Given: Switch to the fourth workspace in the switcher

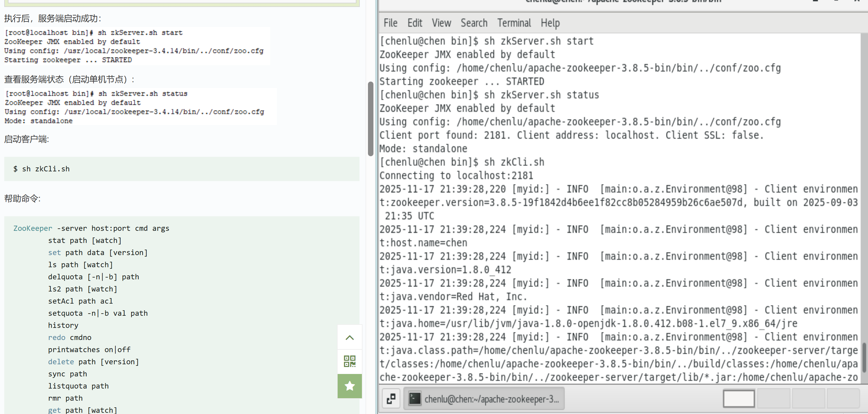Looking at the screenshot, I should coord(843,399).
